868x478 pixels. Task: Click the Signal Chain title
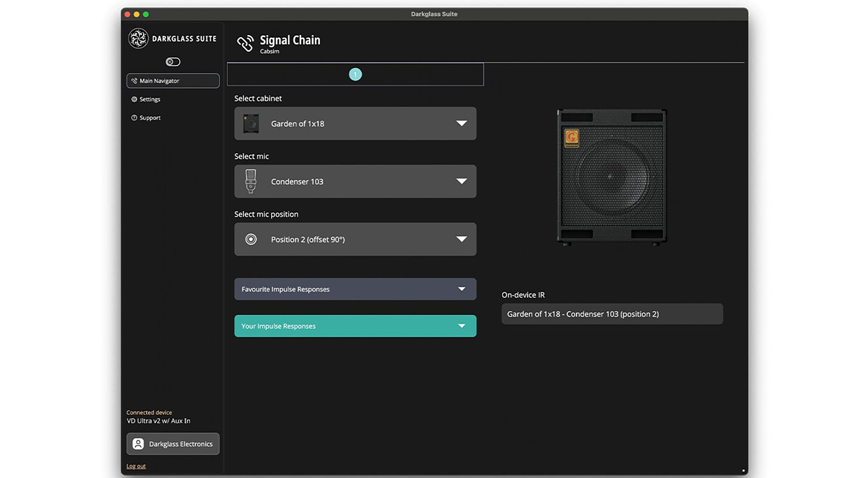[x=290, y=40]
